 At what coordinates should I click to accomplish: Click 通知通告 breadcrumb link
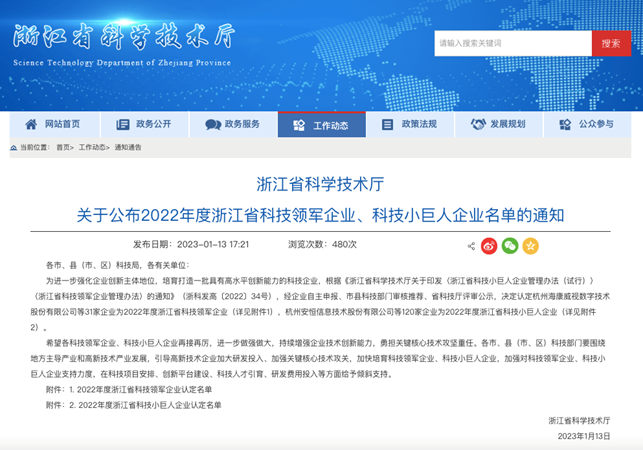(x=128, y=147)
